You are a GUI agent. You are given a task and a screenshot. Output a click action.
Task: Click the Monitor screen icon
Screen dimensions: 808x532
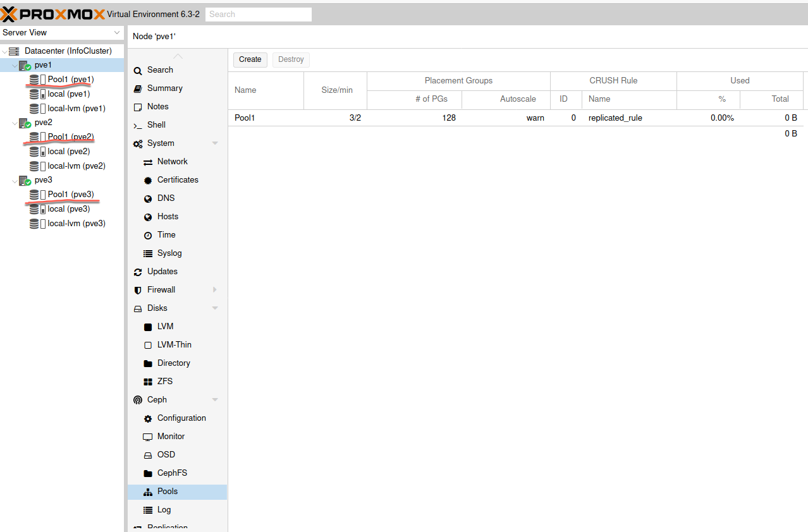(x=148, y=437)
